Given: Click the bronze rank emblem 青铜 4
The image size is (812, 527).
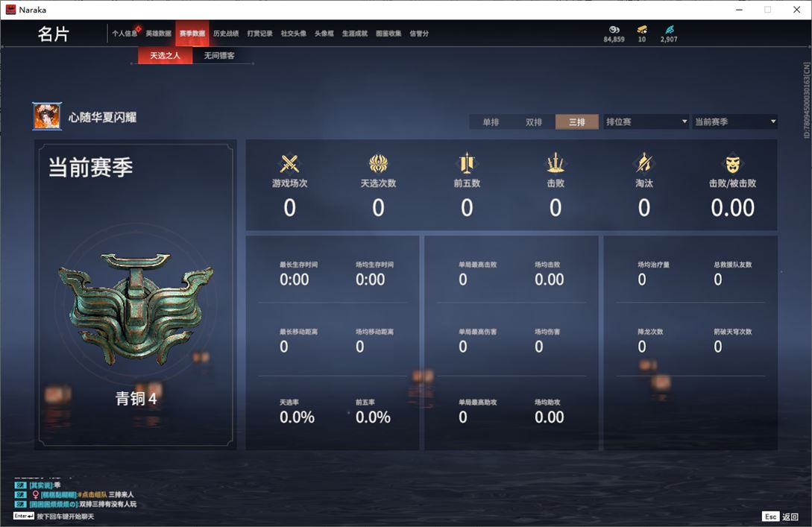Looking at the screenshot, I should click(136, 309).
